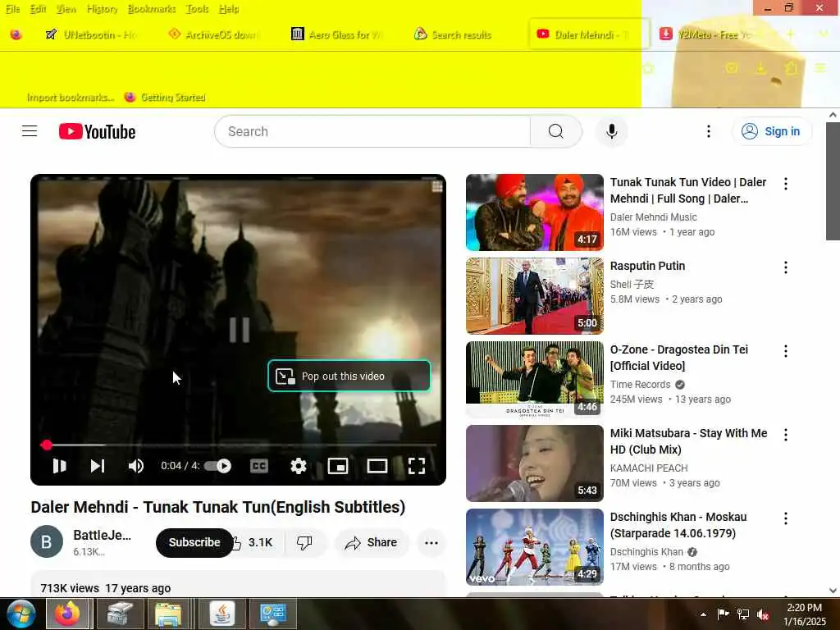Click Sign in button

(771, 131)
